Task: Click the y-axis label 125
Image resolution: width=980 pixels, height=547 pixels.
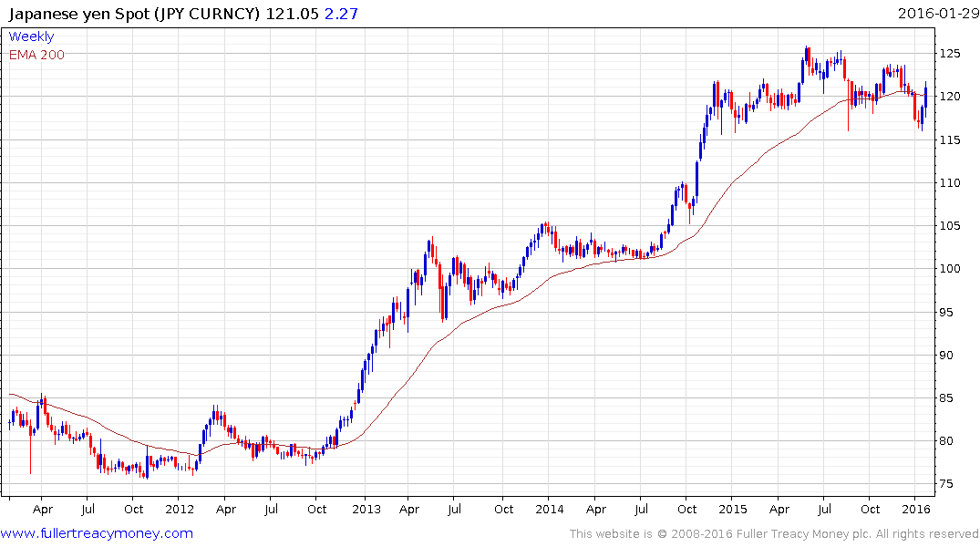Action: click(950, 54)
